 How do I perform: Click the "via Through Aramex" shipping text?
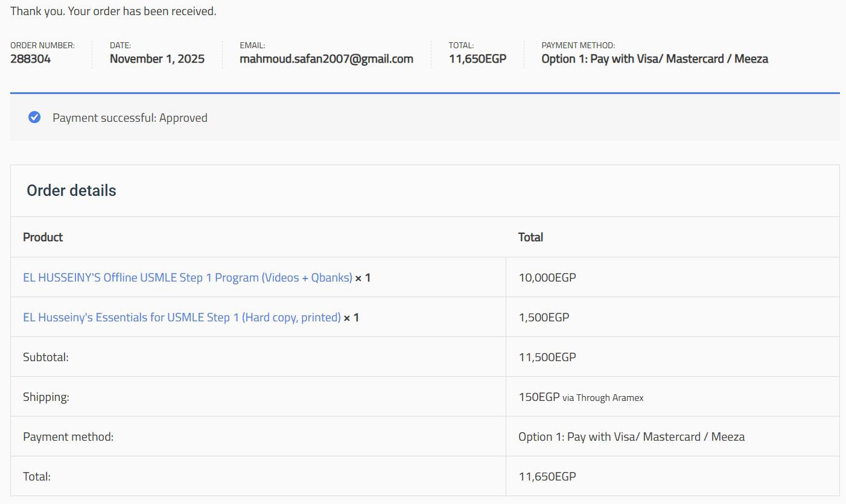tap(603, 398)
